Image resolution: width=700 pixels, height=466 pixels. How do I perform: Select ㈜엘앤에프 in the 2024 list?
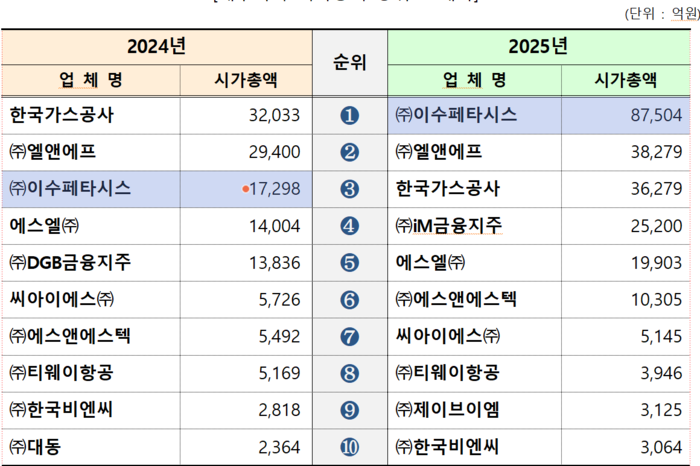[x=53, y=152]
